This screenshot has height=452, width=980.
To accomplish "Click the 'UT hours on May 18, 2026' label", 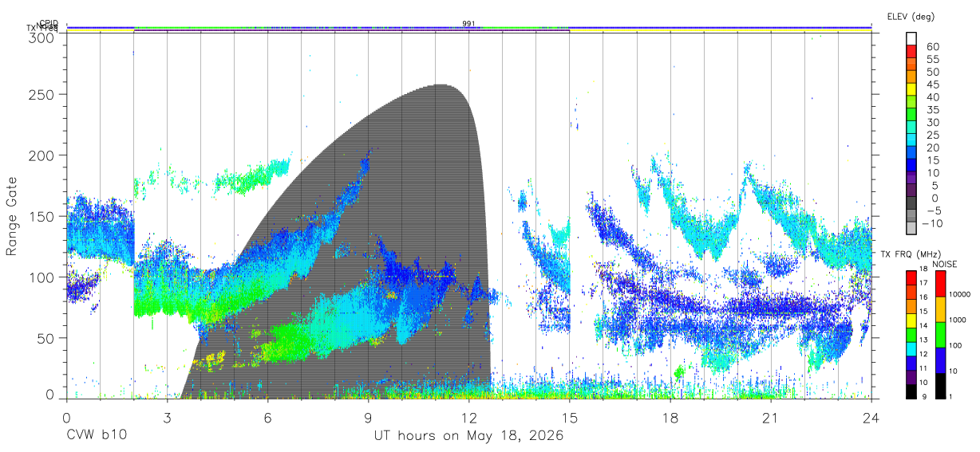I will [469, 435].
